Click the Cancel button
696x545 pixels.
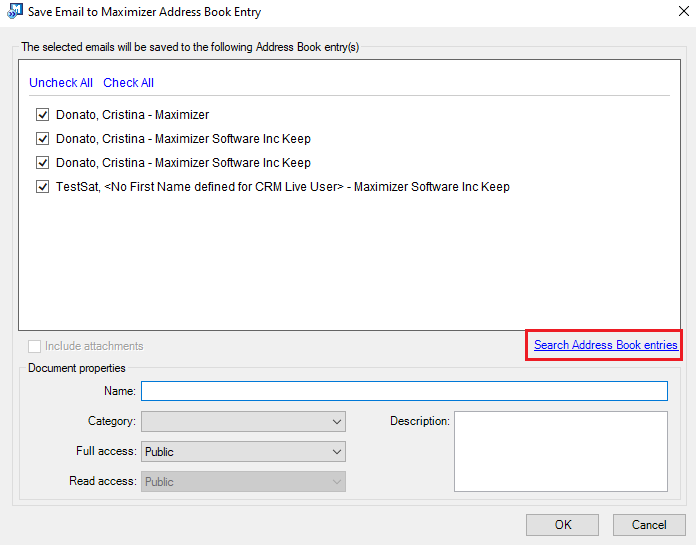pos(649,525)
